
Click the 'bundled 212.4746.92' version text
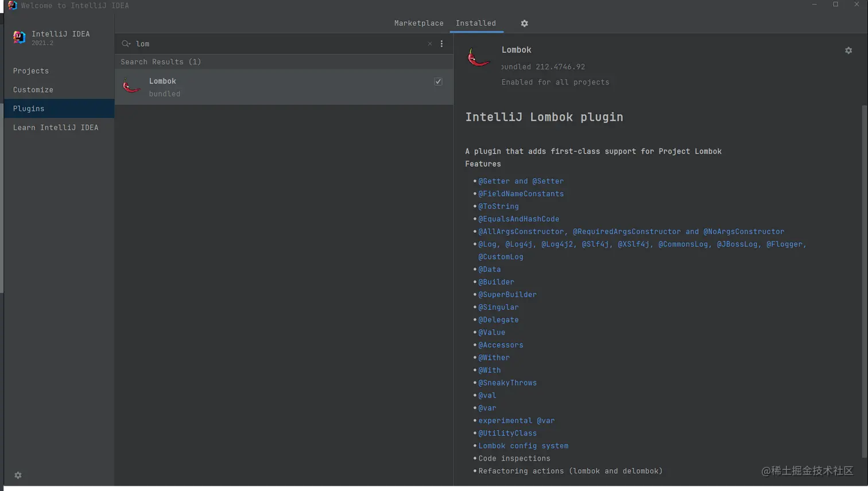coord(543,67)
